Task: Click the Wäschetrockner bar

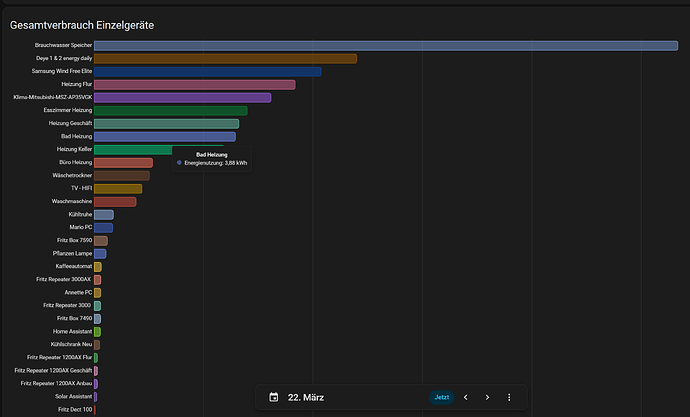Action: [122, 176]
